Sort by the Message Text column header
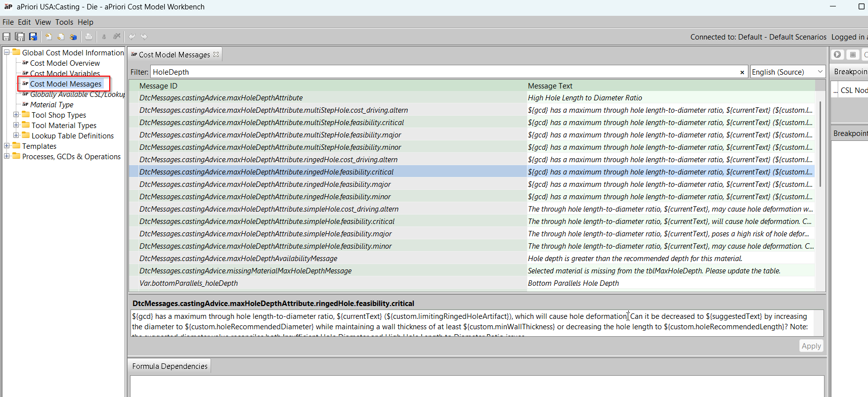 [x=671, y=86]
